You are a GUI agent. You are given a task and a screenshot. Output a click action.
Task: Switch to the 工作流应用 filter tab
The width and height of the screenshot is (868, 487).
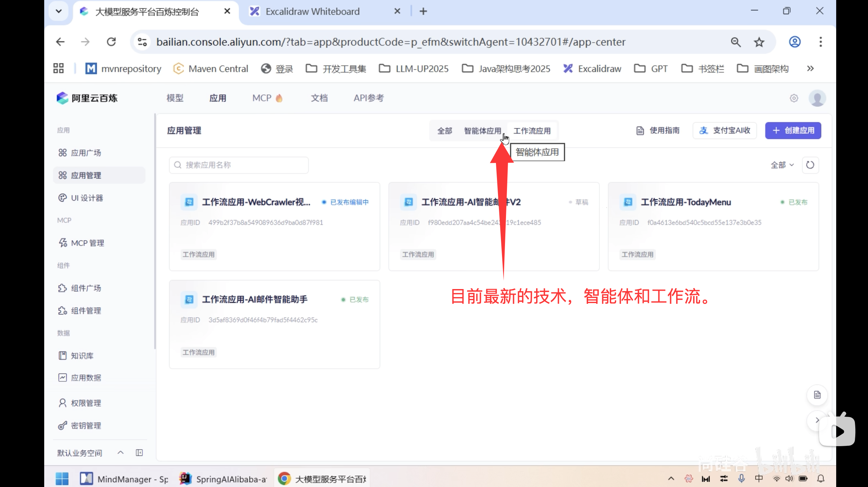click(x=532, y=130)
